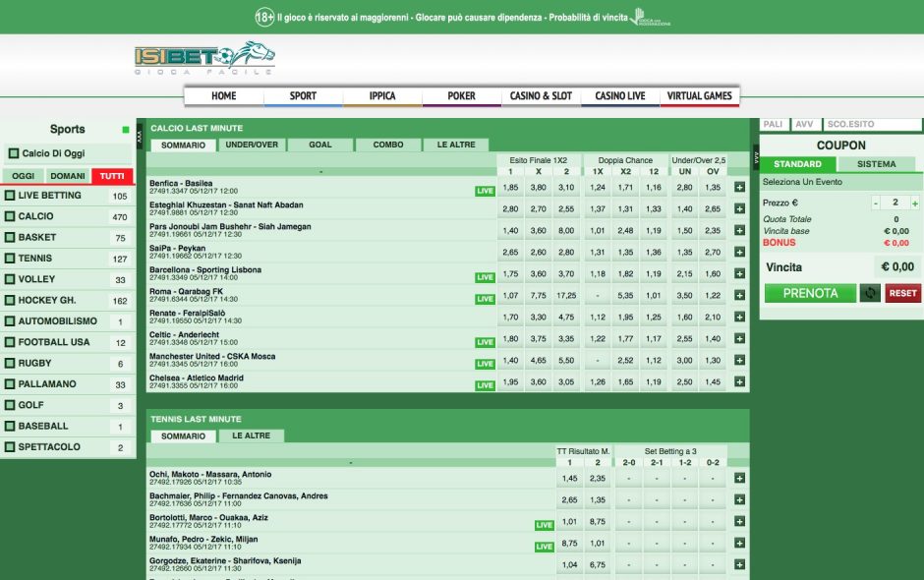This screenshot has height=580, width=924.
Task: Select the Sistema coupon tab
Action: coord(876,164)
